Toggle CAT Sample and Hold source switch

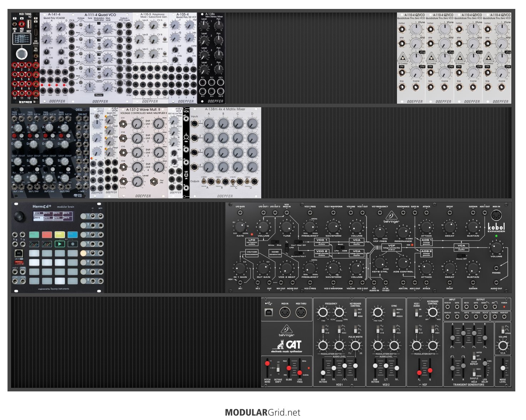[474, 372]
